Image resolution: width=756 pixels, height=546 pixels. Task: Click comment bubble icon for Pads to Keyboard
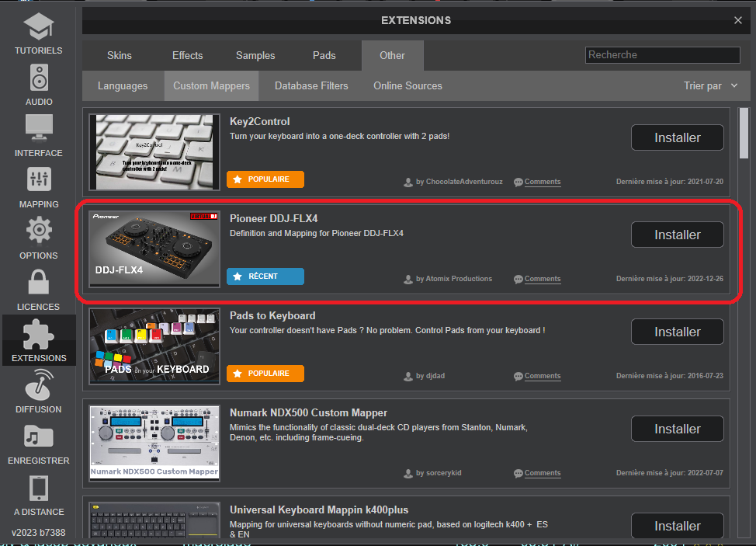(x=518, y=376)
